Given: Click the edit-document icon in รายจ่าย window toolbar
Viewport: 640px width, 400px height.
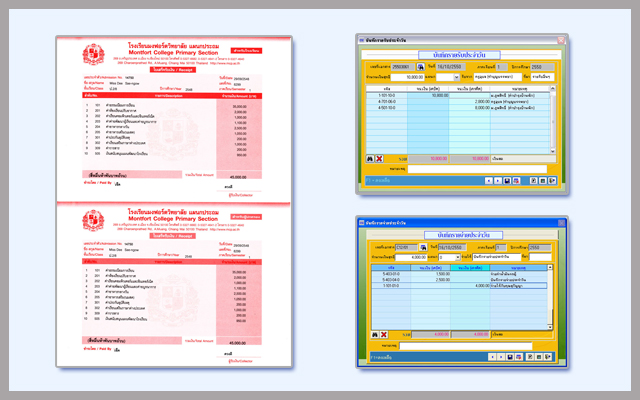Looking at the screenshot, I should tap(530, 357).
